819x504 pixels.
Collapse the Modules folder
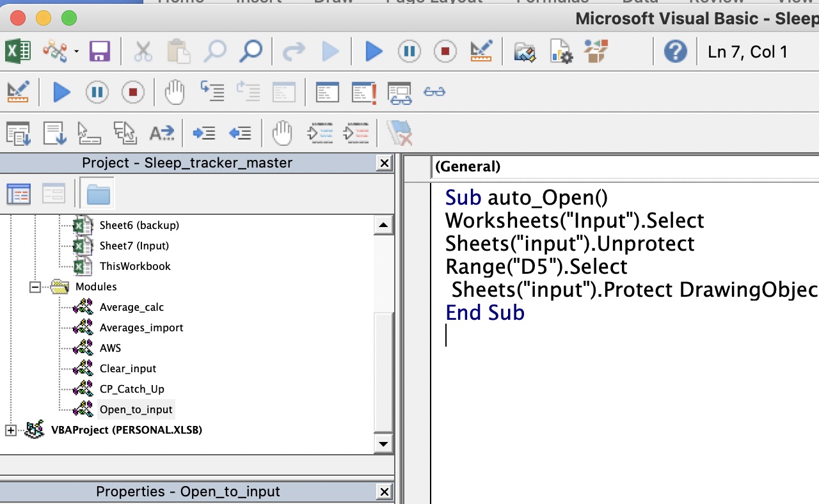(x=35, y=287)
